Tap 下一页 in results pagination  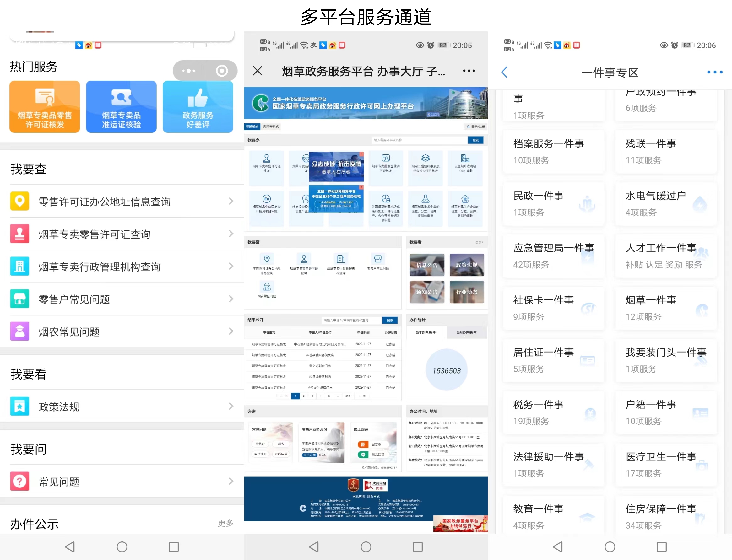361,396
